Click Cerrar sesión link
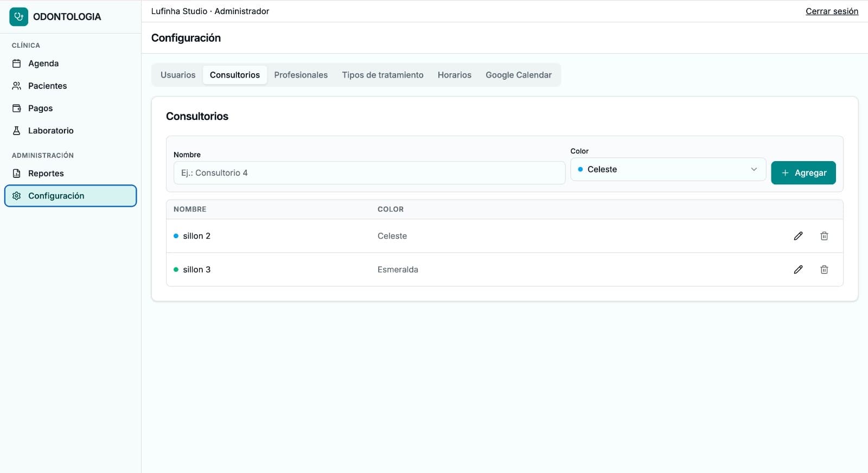 (832, 11)
